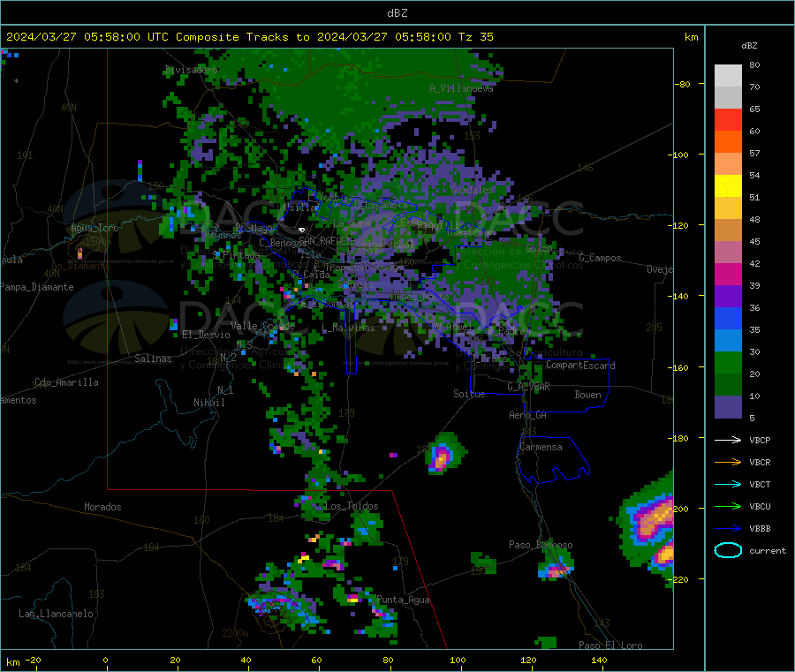Click the 'Nihuil' map label
The image size is (795, 672).
pos(208,403)
